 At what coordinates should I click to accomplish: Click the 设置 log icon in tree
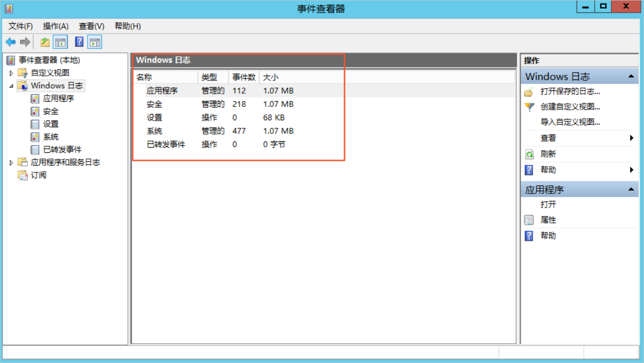click(35, 124)
